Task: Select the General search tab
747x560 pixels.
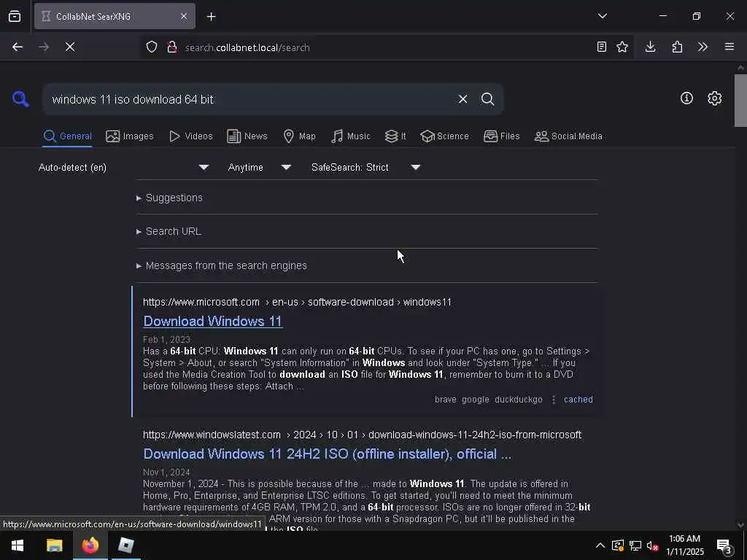Action: click(67, 136)
